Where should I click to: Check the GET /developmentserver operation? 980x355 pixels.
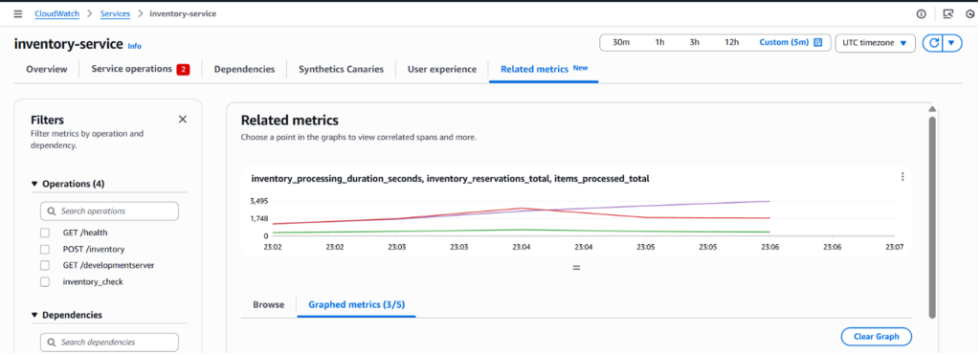[45, 265]
